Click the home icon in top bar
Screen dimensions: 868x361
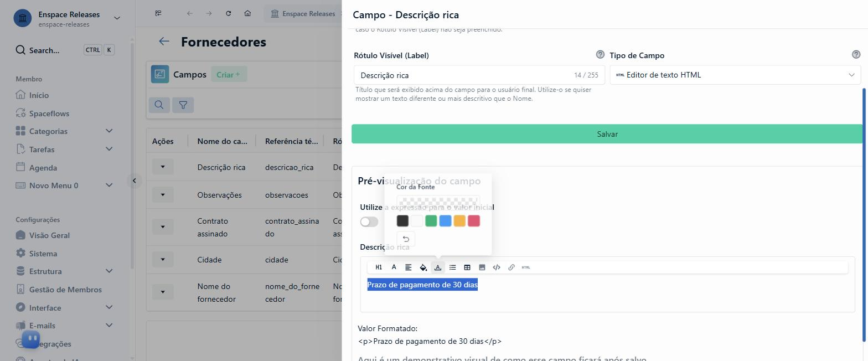point(247,13)
